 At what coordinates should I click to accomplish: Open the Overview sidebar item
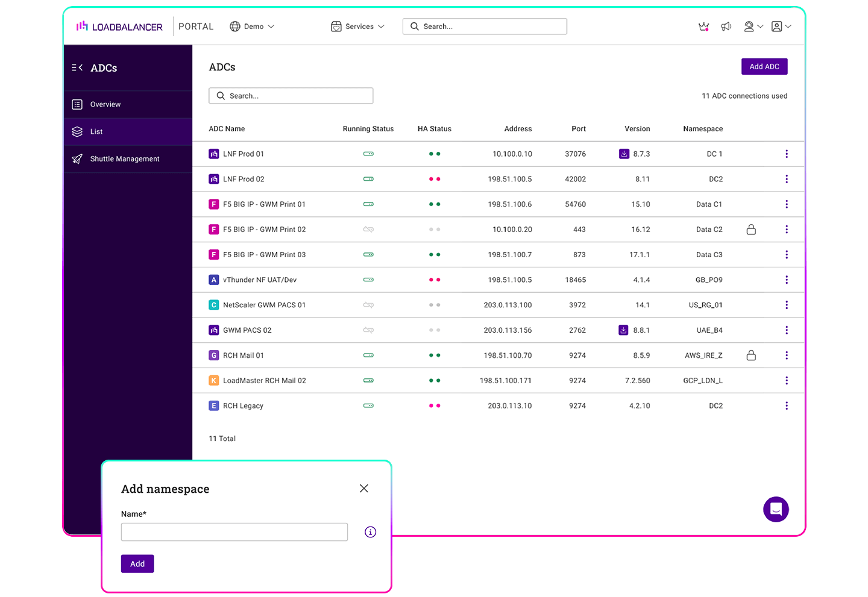click(105, 104)
